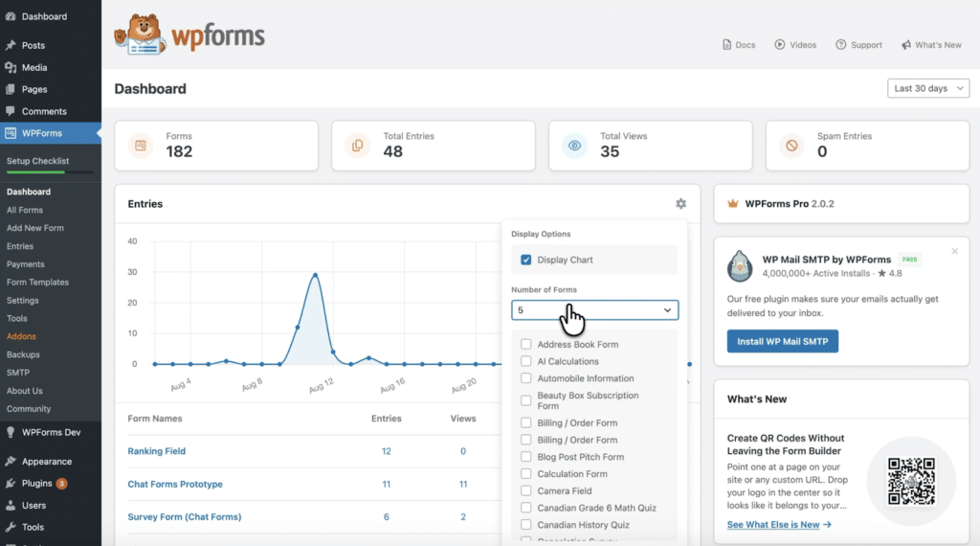Click the Total Entries copy icon

[x=358, y=146]
